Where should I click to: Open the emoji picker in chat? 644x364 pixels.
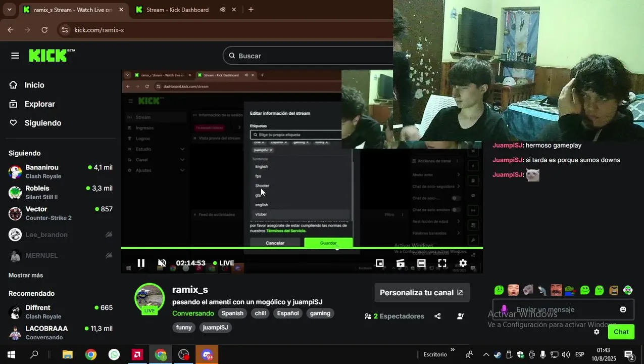[x=623, y=309]
